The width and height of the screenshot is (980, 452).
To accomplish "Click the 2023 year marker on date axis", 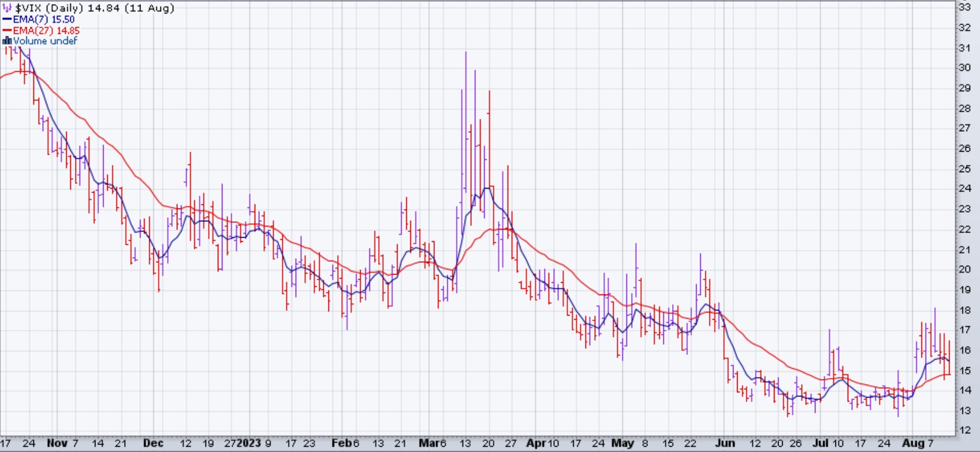I will point(249,443).
